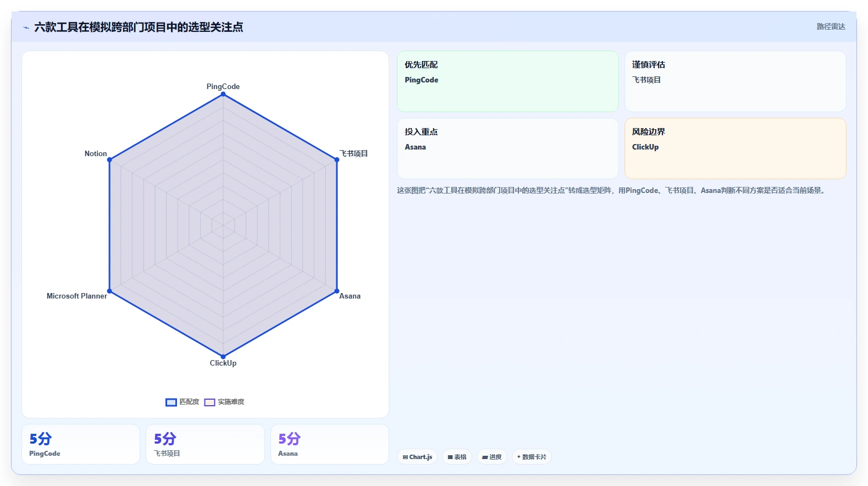
Task: Select the 5分 PingCode score card
Action: [x=81, y=444]
